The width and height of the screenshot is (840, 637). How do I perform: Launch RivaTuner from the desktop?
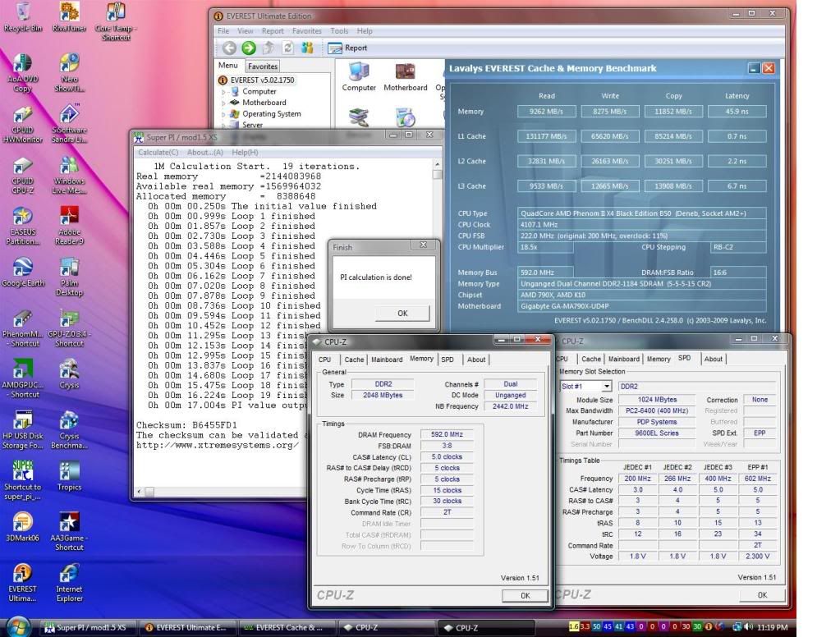point(69,16)
